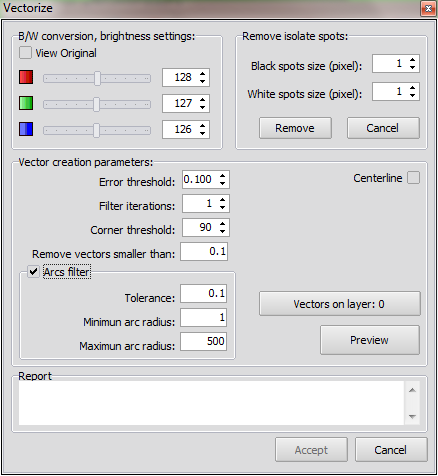Increase Corner threshold with up arrow
The image size is (438, 476).
[x=223, y=224]
